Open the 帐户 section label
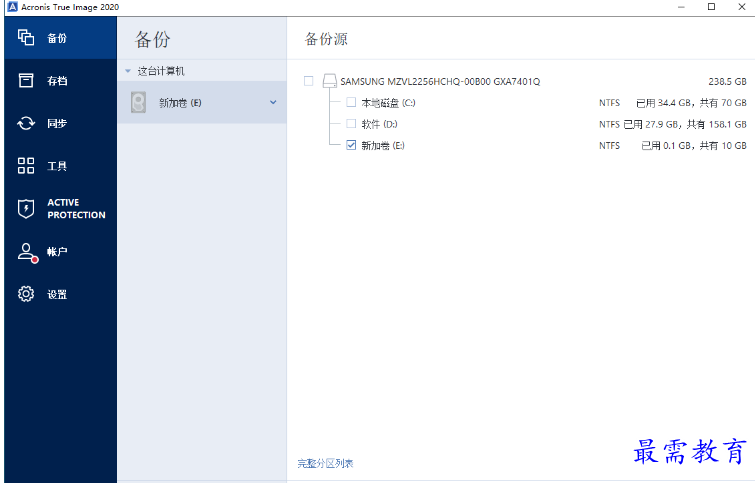755x483 pixels. pos(57,251)
